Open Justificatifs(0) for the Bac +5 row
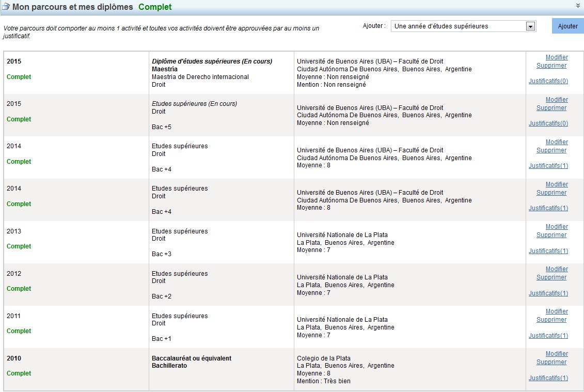 pos(548,123)
